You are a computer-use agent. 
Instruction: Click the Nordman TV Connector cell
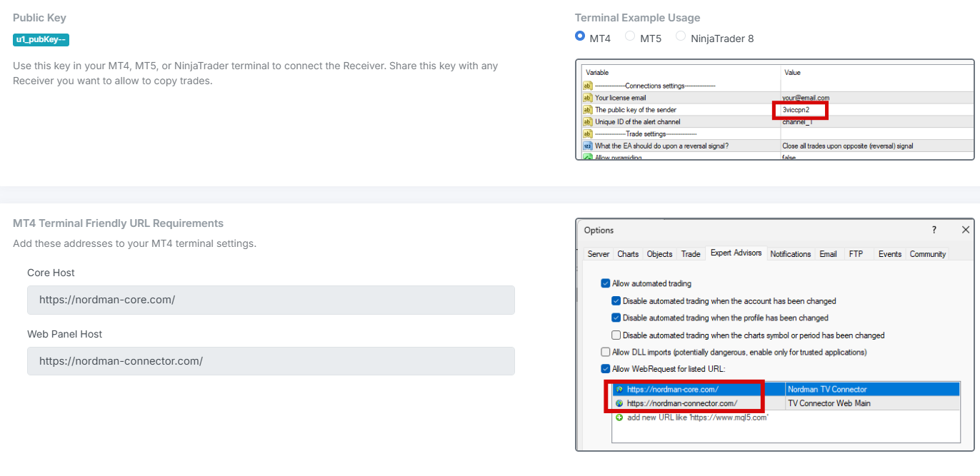point(872,390)
